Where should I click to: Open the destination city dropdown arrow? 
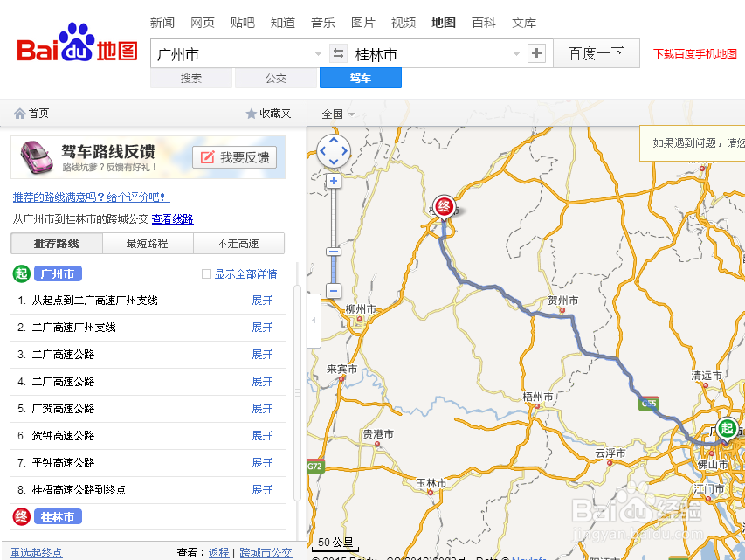click(x=516, y=53)
